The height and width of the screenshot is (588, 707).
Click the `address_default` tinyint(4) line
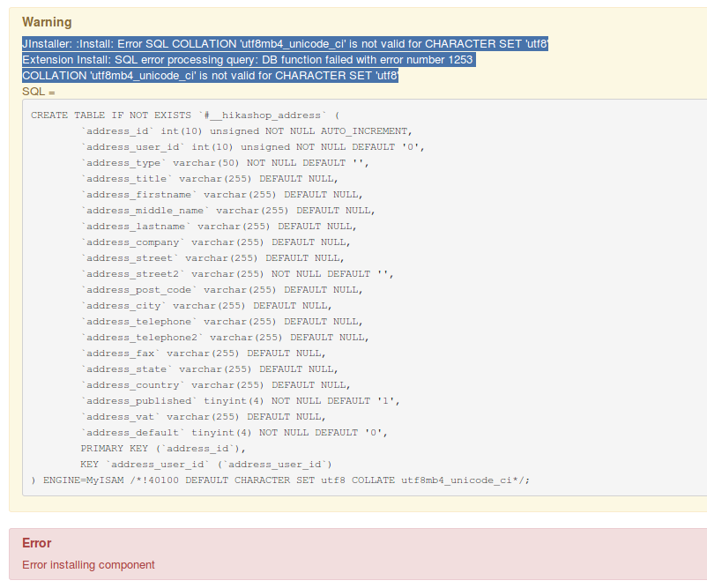[234, 433]
